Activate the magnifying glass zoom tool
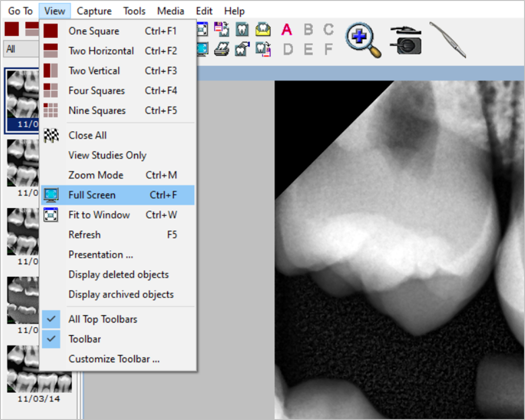This screenshot has height=420, width=525. (364, 40)
